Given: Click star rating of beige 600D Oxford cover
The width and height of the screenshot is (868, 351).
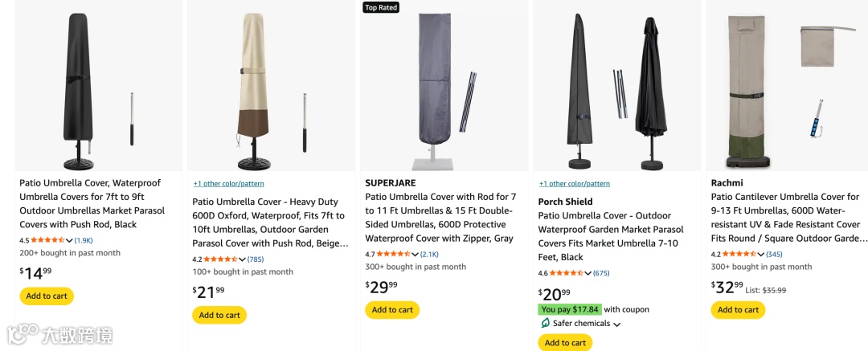Looking at the screenshot, I should click(x=219, y=259).
